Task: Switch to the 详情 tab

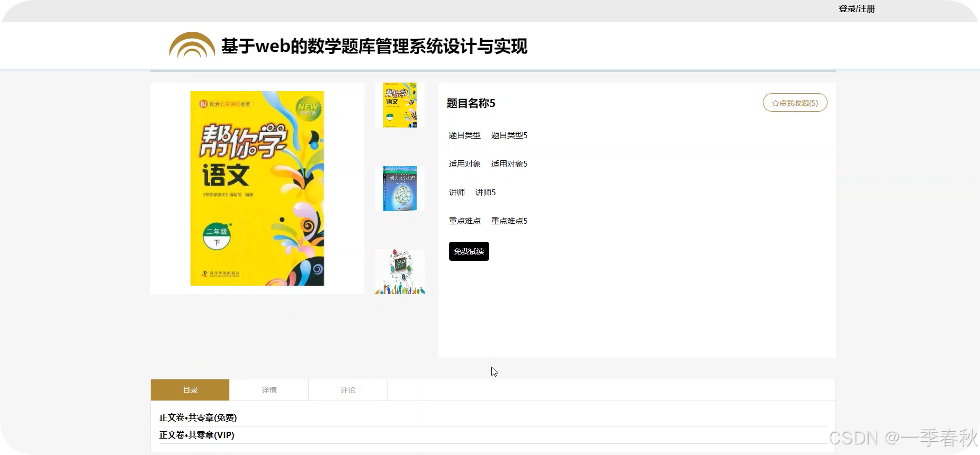Action: (269, 390)
